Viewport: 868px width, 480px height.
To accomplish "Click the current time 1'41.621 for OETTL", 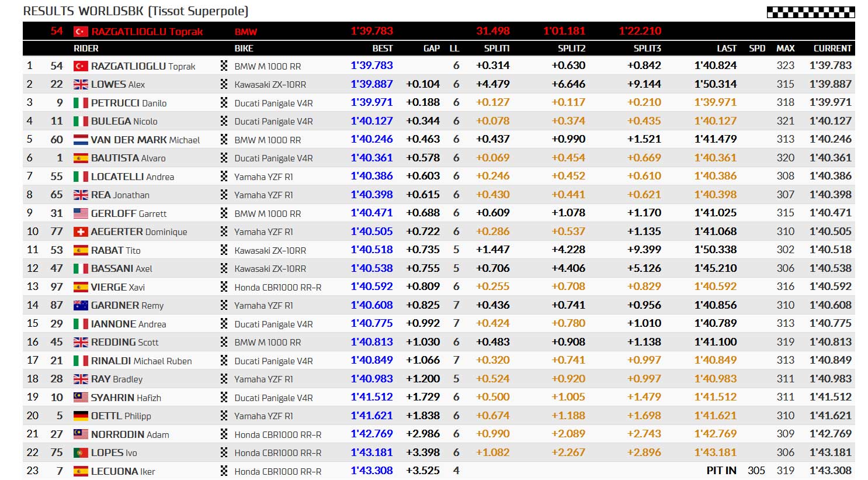I will point(831,416).
